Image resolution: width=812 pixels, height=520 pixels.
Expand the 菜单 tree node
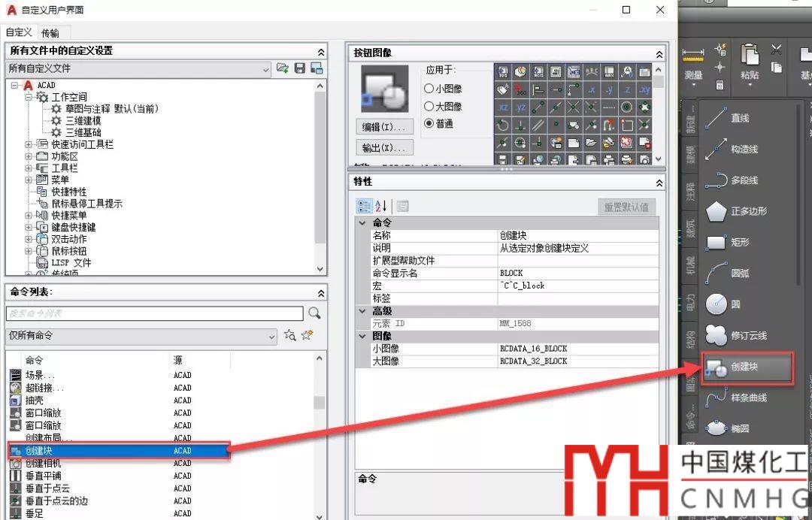pyautogui.click(x=29, y=180)
